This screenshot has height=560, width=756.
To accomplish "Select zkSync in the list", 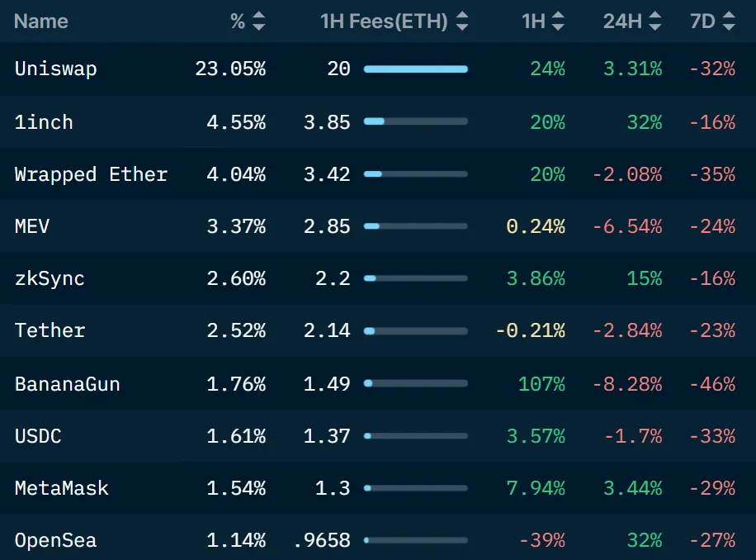I will tap(50, 278).
